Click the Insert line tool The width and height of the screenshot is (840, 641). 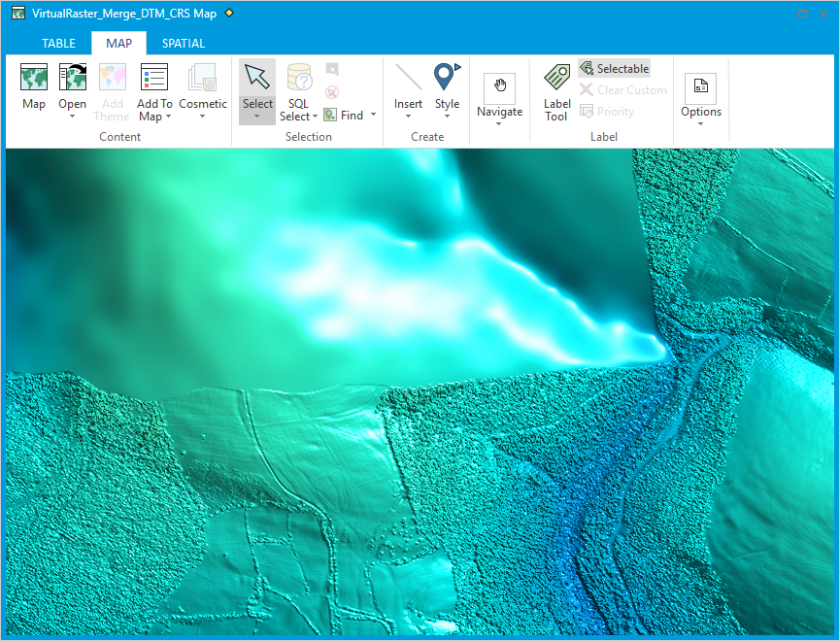(x=408, y=77)
